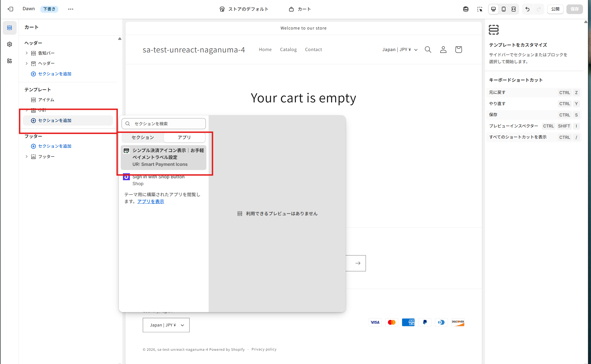Open the three dots more menu

(x=71, y=9)
